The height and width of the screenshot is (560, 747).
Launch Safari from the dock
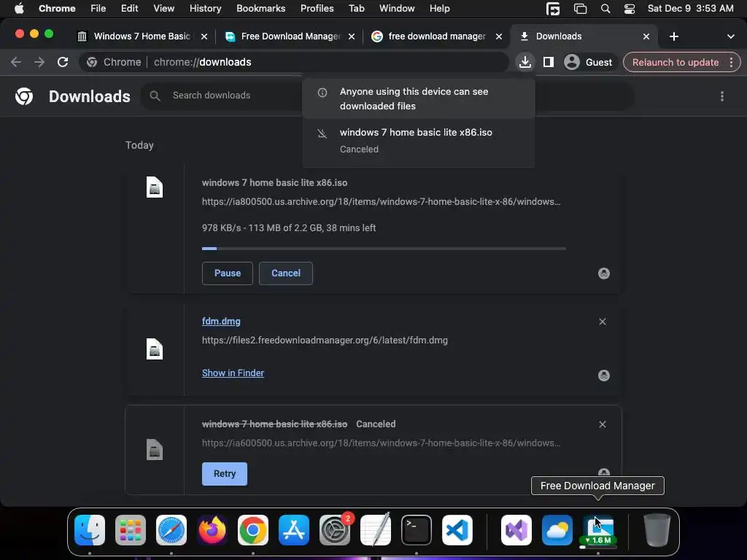click(171, 530)
